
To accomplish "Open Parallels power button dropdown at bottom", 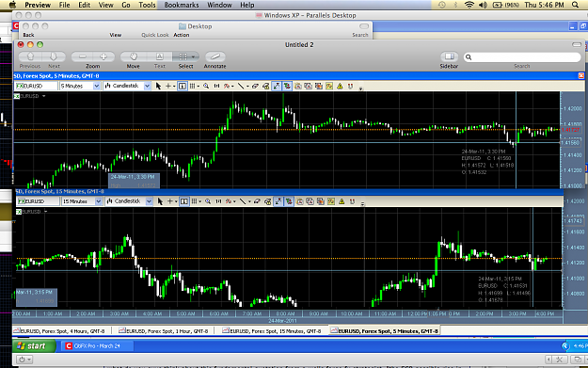I will click(x=24, y=360).
